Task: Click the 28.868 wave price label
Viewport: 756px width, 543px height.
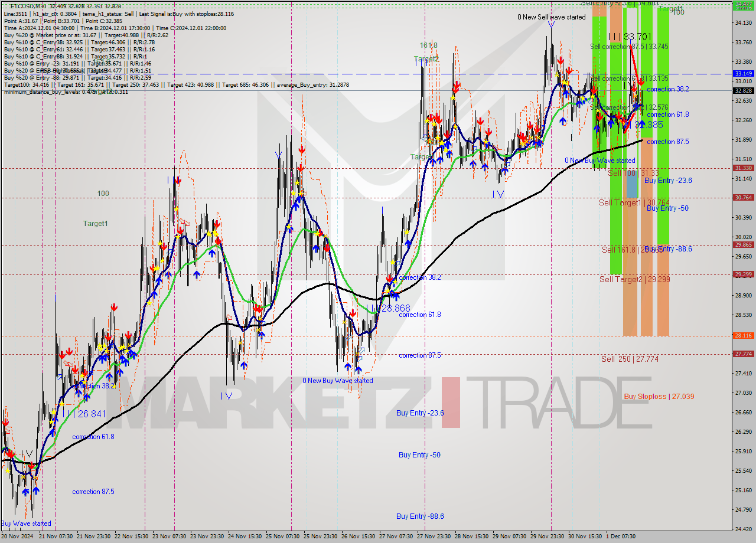Action: tap(395, 308)
